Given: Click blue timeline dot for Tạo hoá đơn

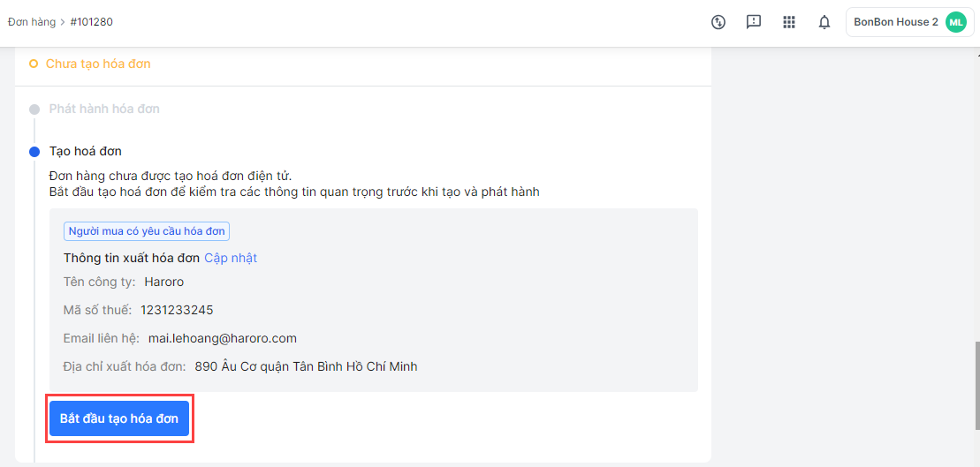Looking at the screenshot, I should coord(34,152).
